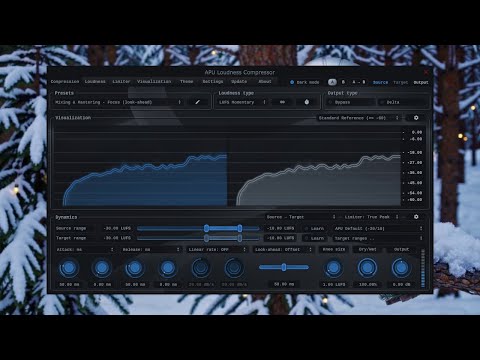Open the Limiter menu
This screenshot has width=480, height=360.
coord(121,82)
